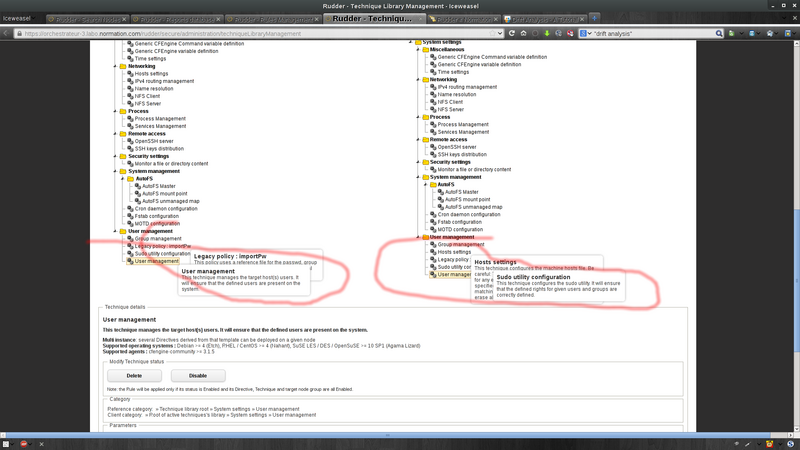Switch to the Rudder & Normation tab
Viewport: 800px width, 450px height.
463,19
